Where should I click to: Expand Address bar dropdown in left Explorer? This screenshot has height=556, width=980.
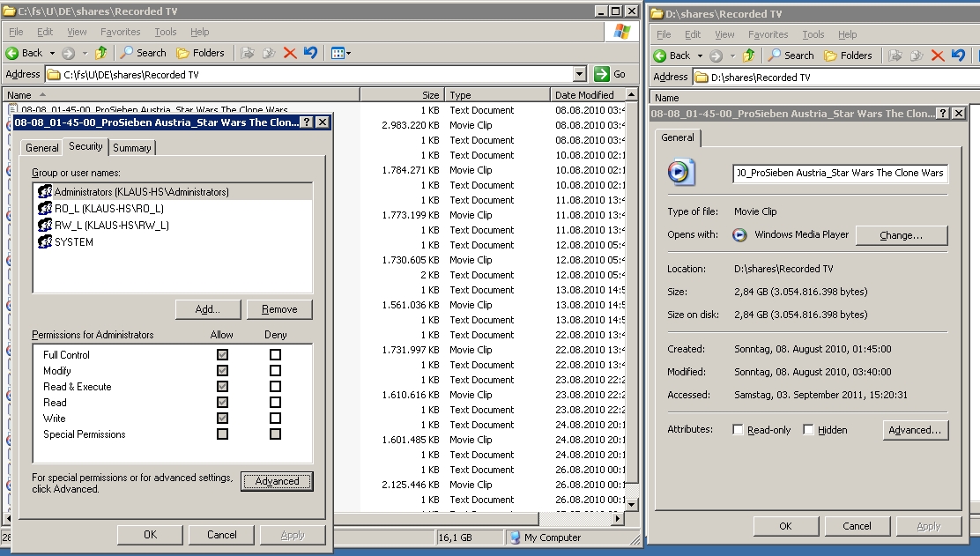point(579,74)
